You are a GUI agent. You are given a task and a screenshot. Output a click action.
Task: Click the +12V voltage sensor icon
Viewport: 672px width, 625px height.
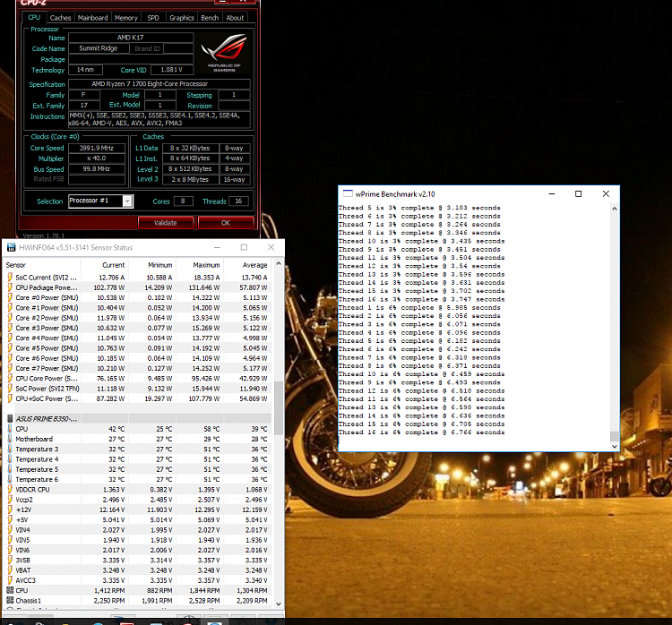pos(10,509)
